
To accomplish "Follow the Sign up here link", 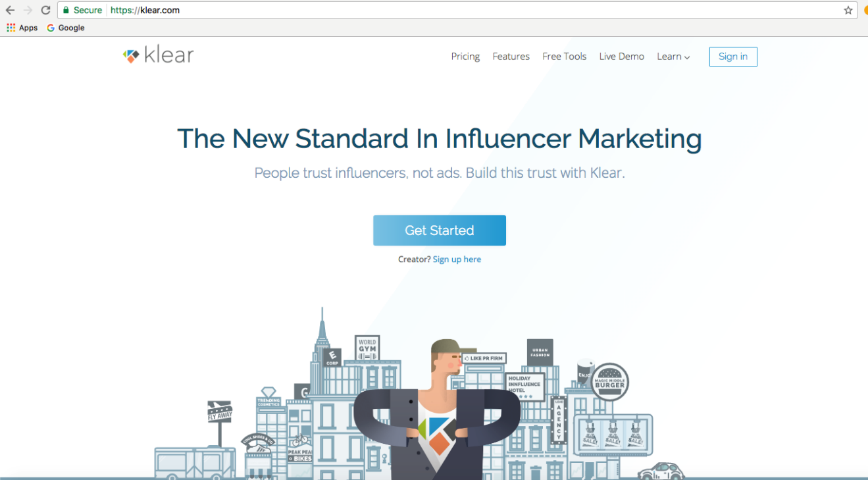I will click(457, 259).
